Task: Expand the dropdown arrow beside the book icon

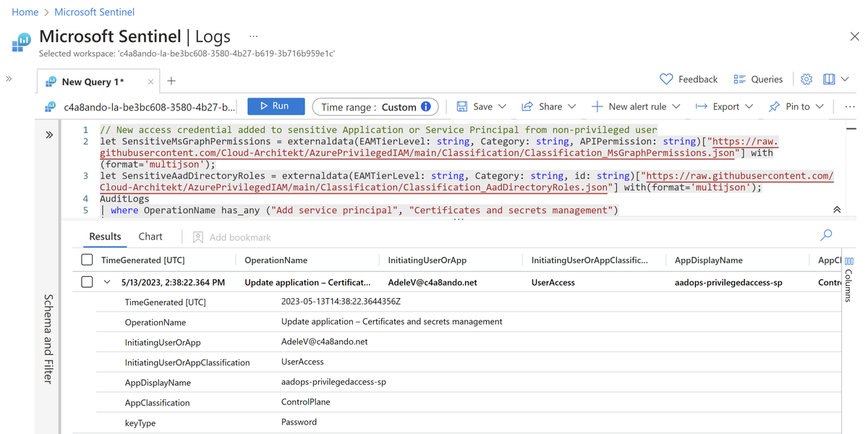Action: click(845, 80)
